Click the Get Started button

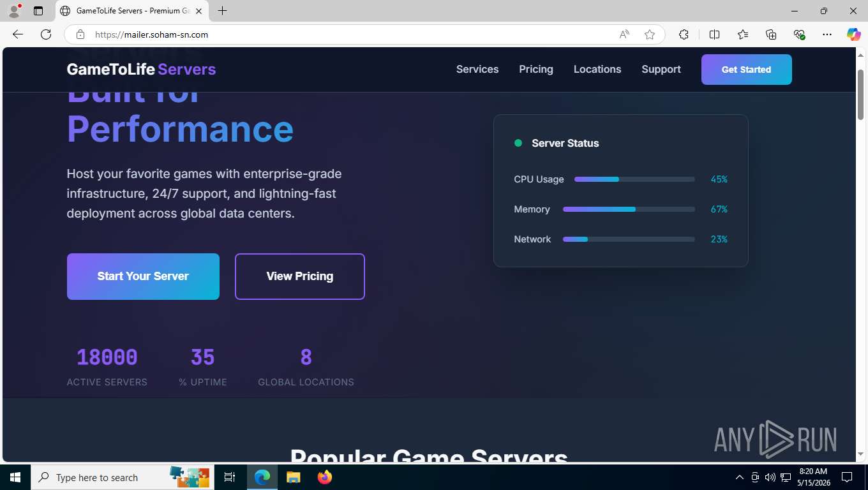(747, 70)
